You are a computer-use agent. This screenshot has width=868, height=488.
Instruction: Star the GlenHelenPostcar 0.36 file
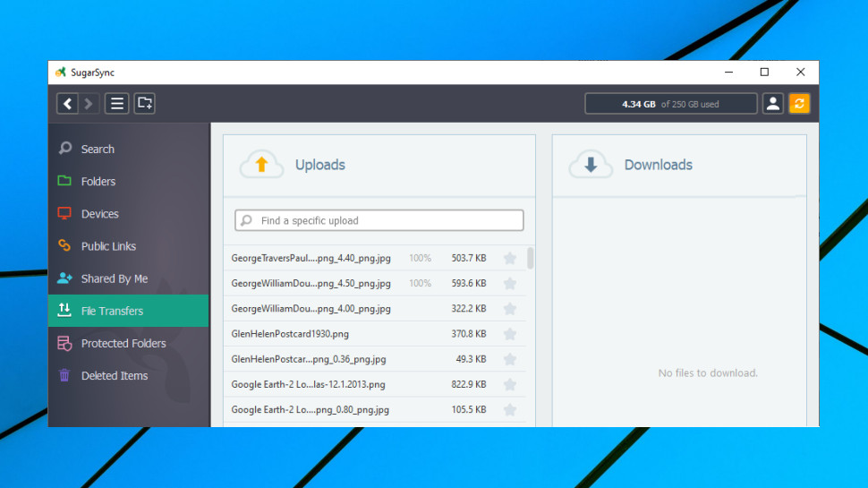tap(510, 359)
